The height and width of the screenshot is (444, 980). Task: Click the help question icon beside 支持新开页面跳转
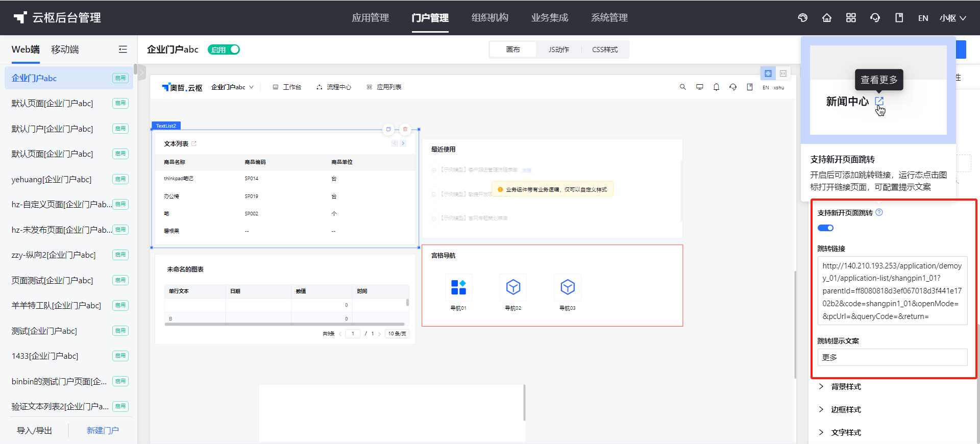pos(879,212)
